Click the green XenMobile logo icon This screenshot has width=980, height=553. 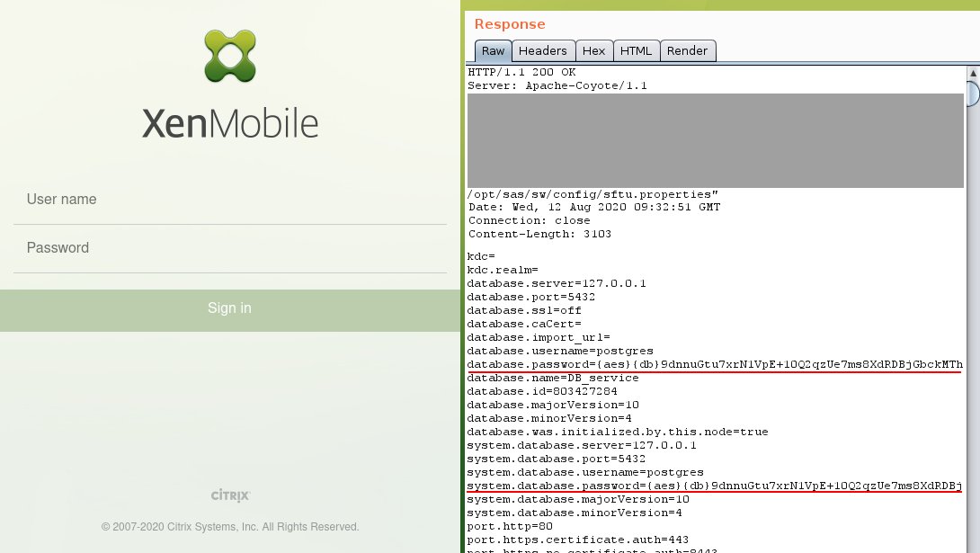pos(229,56)
